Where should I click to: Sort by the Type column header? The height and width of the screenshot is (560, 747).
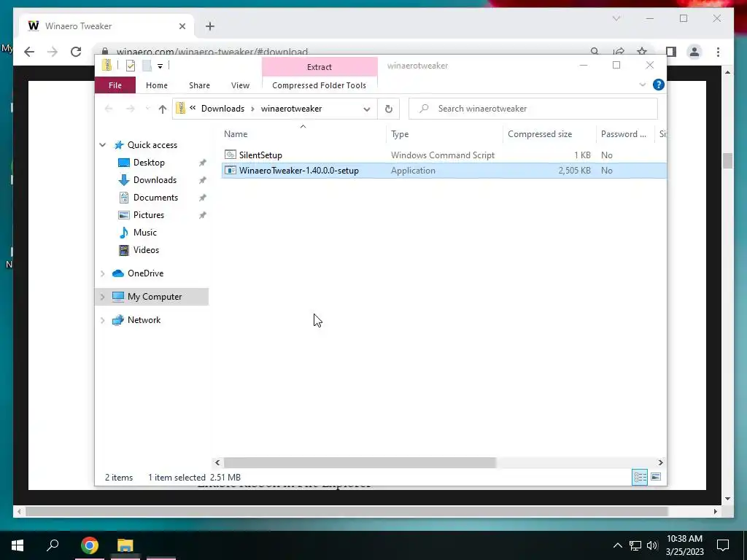[x=444, y=134]
